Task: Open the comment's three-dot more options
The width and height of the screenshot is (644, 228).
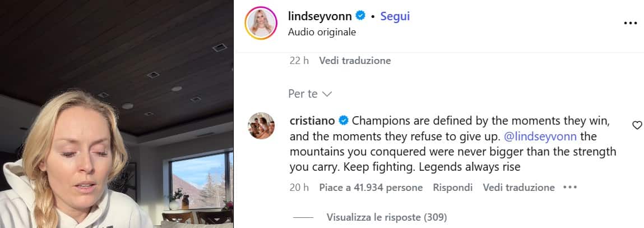Action: pos(570,187)
